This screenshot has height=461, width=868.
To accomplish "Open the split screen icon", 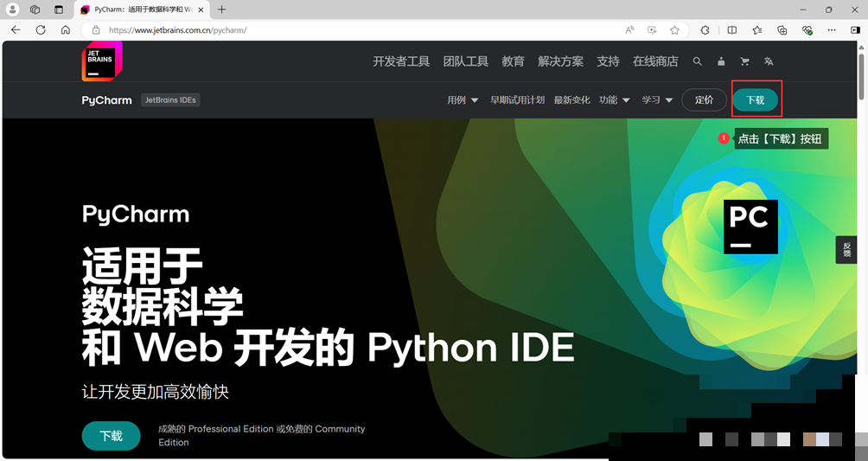I will (x=731, y=30).
